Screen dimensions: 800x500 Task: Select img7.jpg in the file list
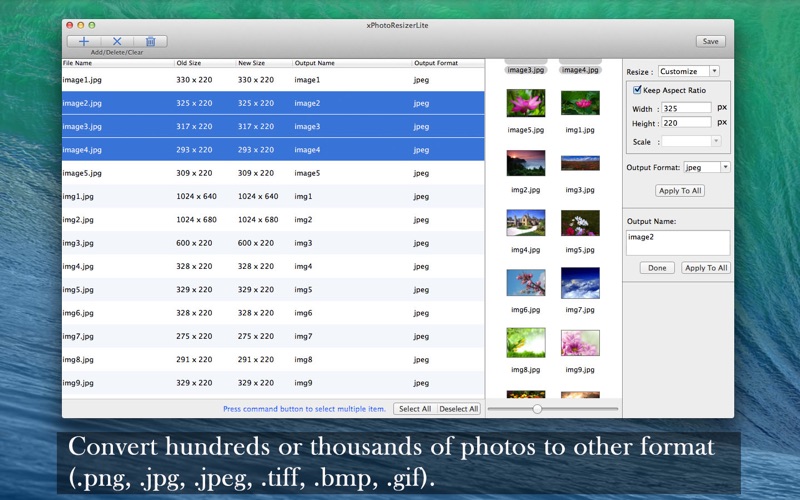pos(273,336)
